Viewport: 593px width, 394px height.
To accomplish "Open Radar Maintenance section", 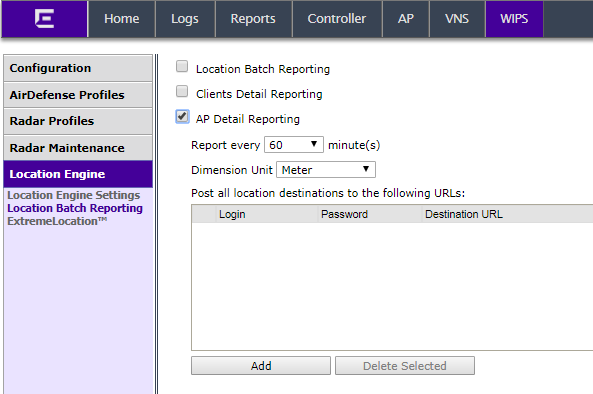I will [x=78, y=148].
